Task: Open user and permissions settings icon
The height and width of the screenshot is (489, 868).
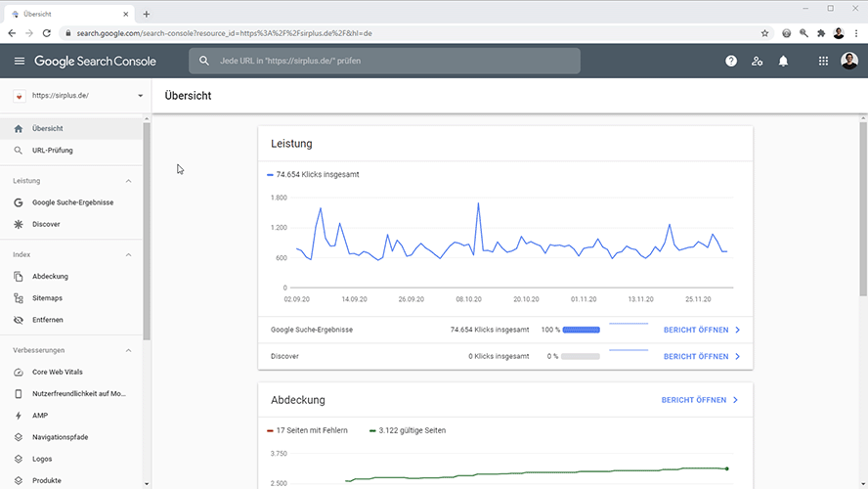Action: tap(758, 61)
